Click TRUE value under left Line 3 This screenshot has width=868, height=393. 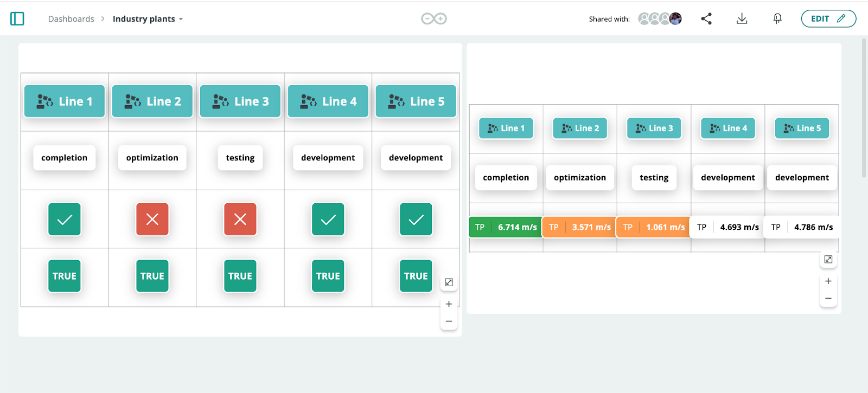240,276
